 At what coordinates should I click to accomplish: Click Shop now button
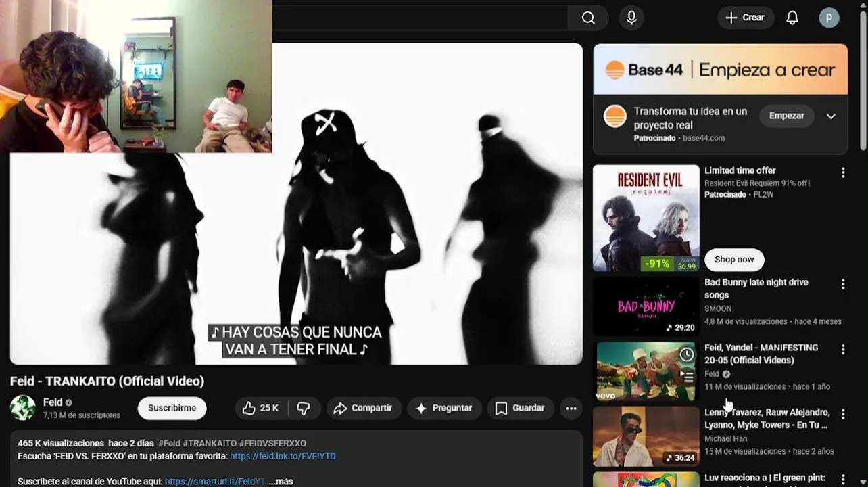734,260
